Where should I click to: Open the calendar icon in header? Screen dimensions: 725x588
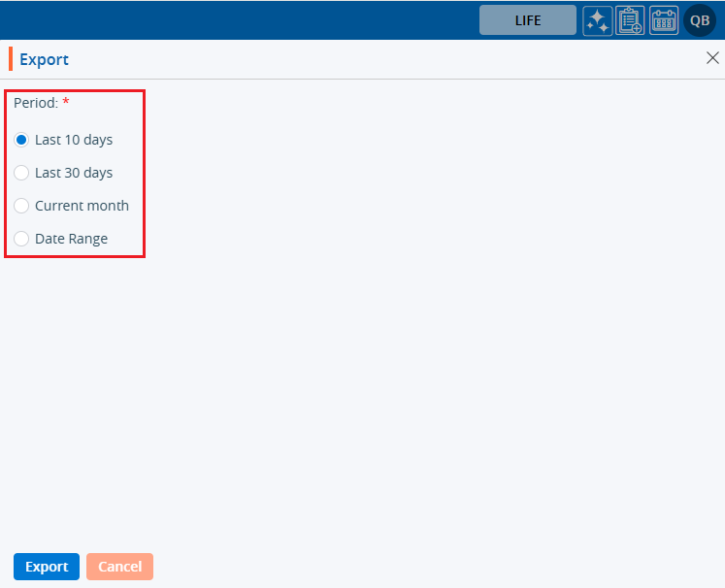click(664, 20)
